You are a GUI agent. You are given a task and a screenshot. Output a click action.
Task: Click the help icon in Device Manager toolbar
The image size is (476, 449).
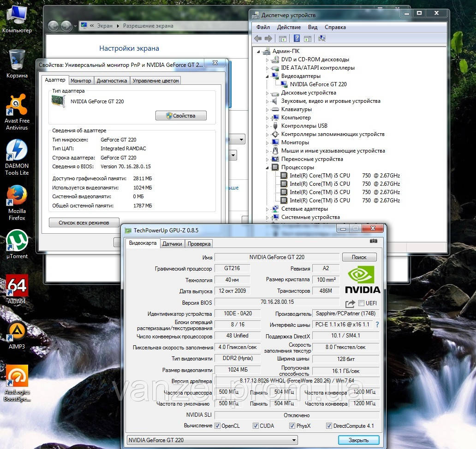[x=297, y=39]
